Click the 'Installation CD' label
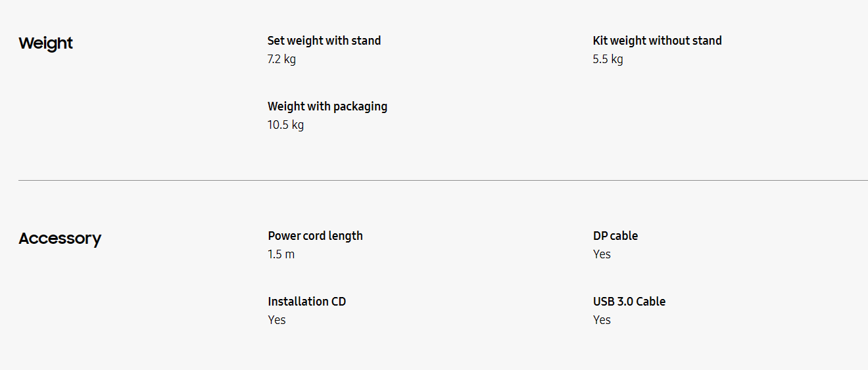The image size is (868, 370). (306, 302)
